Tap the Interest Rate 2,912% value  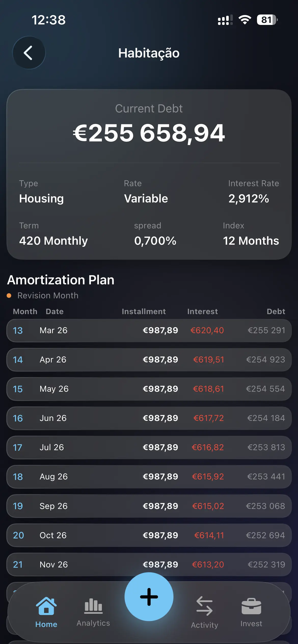tap(249, 199)
